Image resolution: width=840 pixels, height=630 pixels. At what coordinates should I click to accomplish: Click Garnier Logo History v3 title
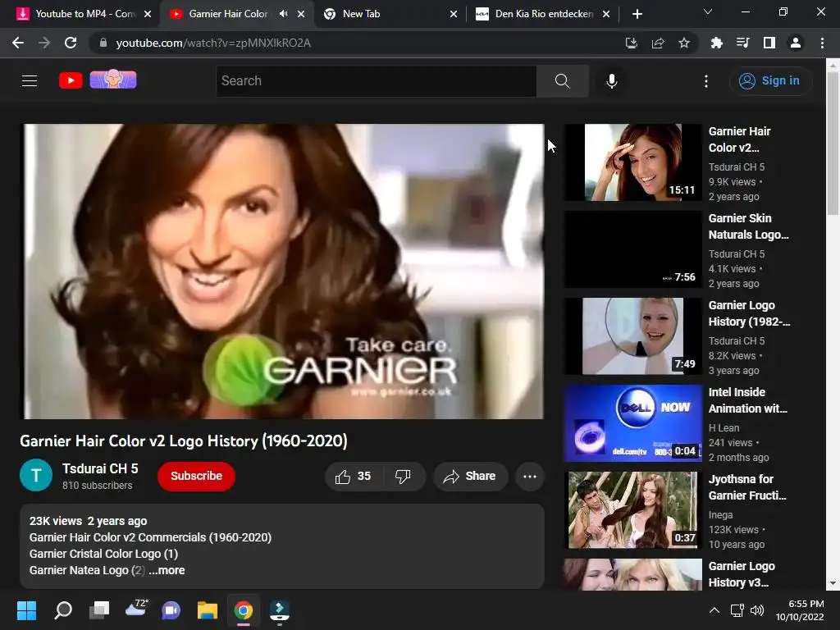tap(742, 574)
